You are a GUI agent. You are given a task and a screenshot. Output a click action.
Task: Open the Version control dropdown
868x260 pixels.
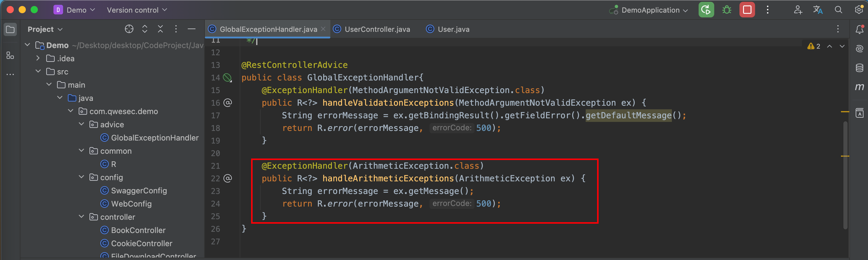pyautogui.click(x=137, y=10)
